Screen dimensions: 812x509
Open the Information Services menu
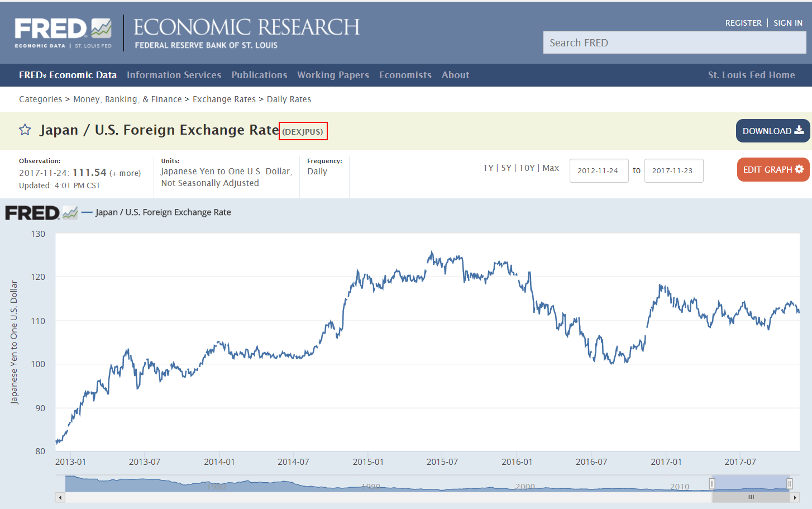(174, 75)
